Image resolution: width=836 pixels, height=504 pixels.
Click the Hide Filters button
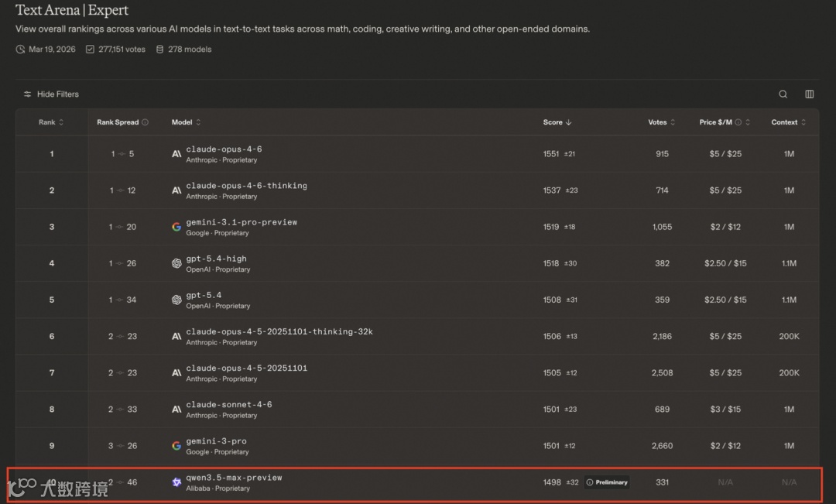(x=51, y=94)
